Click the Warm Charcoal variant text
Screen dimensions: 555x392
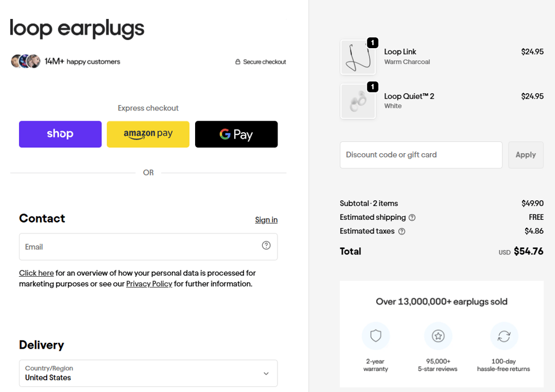(x=407, y=62)
